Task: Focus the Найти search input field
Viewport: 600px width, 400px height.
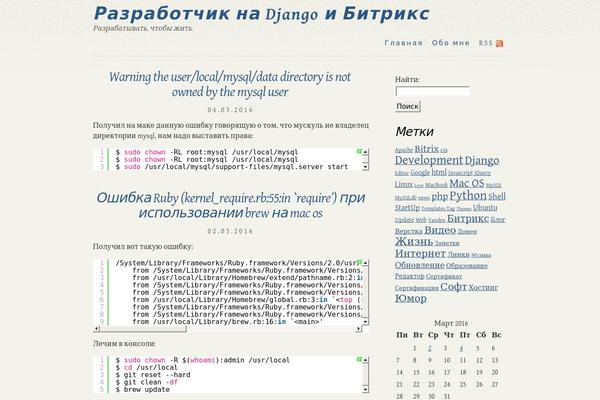Action: point(432,91)
